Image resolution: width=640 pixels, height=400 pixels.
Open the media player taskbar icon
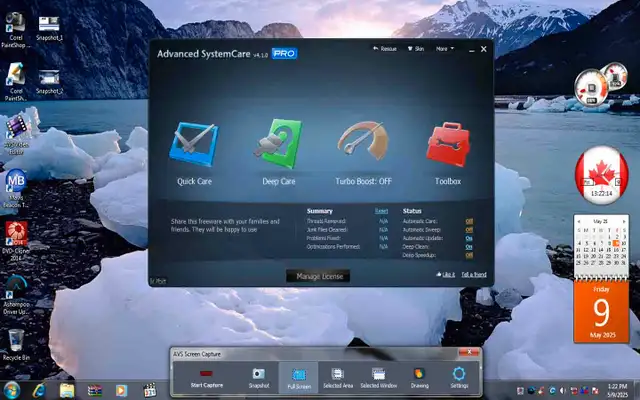[121, 391]
